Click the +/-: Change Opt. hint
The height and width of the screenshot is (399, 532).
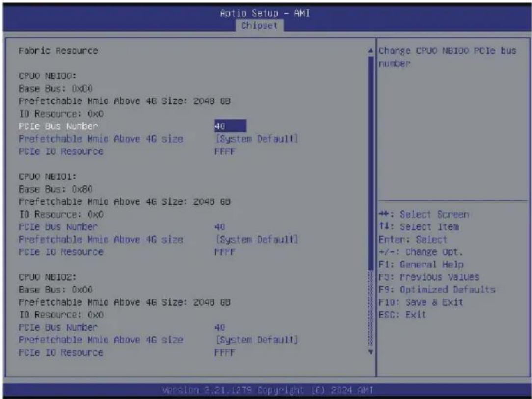coord(421,252)
